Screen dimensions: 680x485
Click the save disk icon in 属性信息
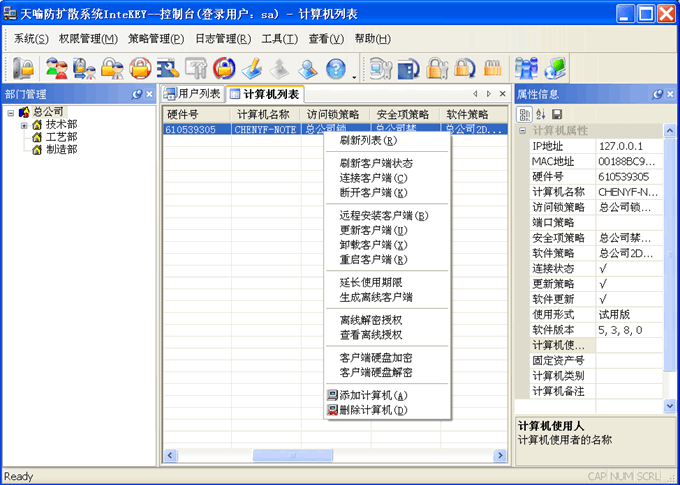557,115
